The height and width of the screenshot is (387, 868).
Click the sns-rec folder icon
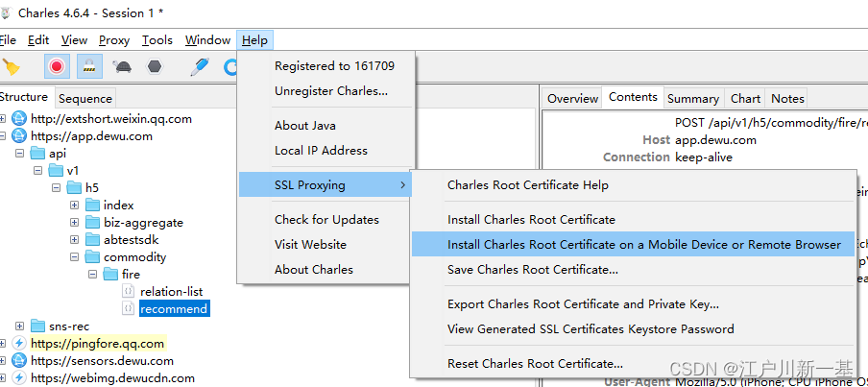(x=37, y=327)
